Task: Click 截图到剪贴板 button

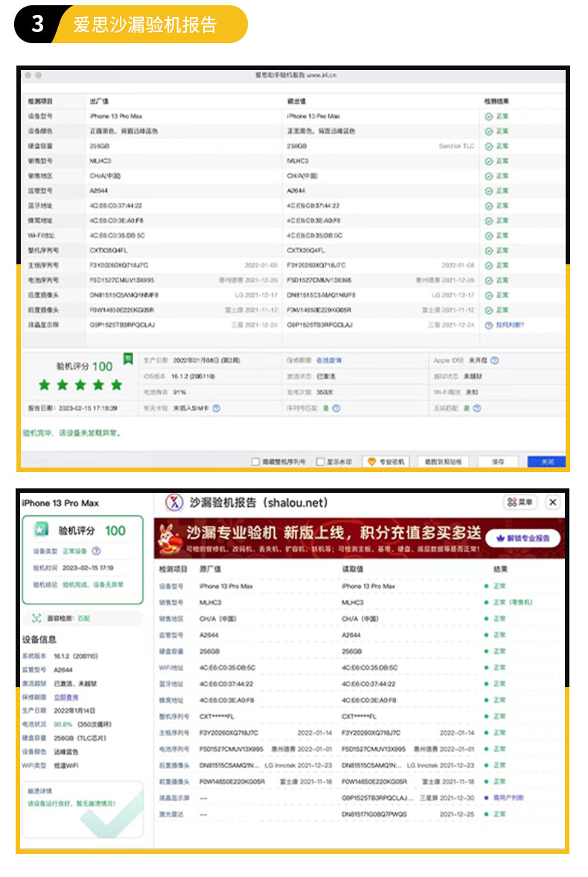Action: click(x=444, y=462)
